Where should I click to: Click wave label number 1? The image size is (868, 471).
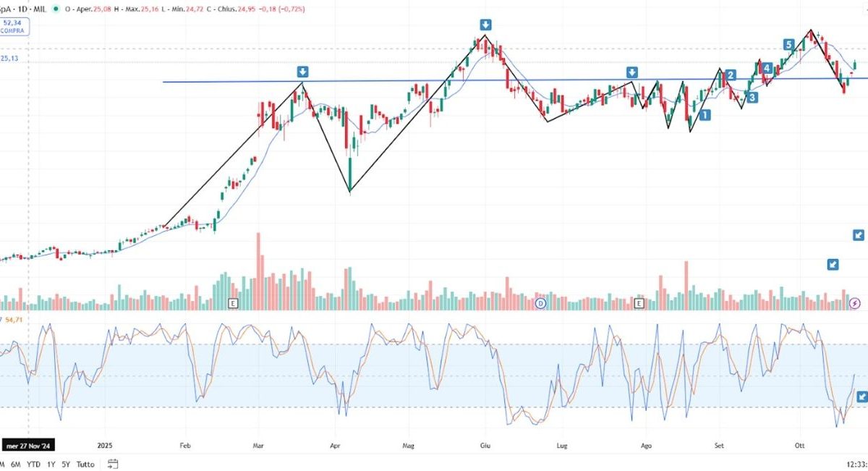[x=705, y=114]
